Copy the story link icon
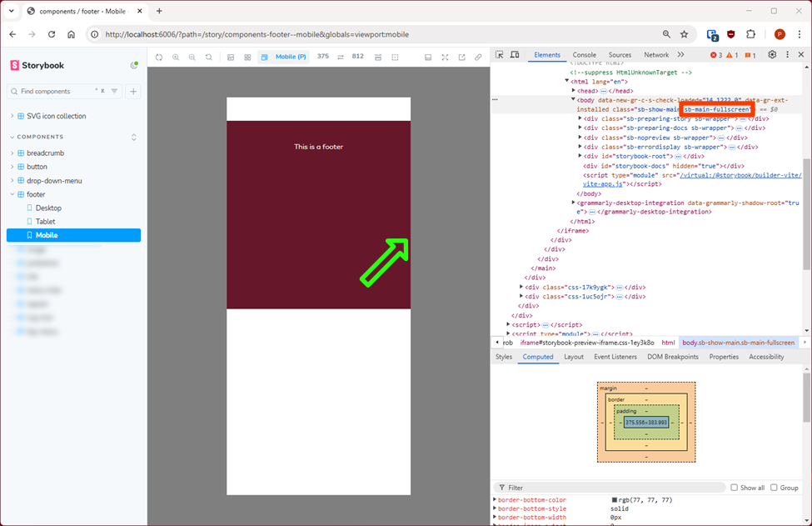812x526 pixels. point(478,57)
